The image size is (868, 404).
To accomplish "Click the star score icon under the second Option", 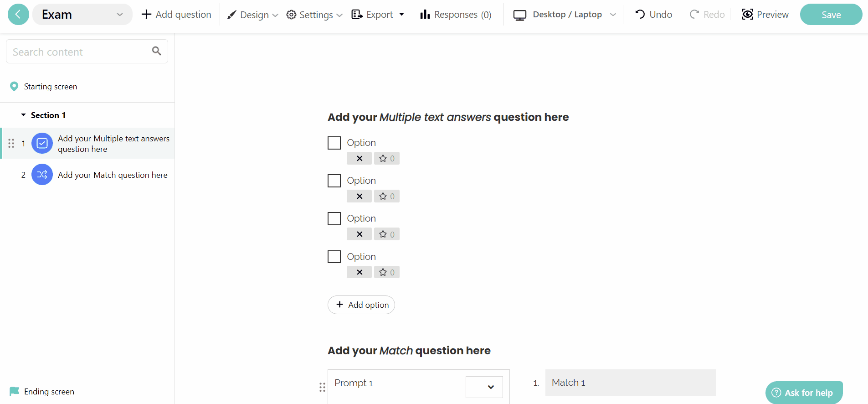I will [386, 196].
